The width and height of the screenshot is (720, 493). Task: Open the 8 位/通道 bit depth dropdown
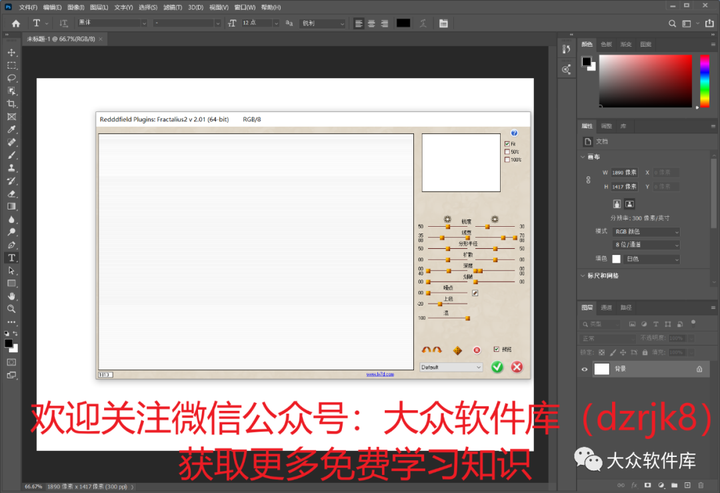click(x=646, y=245)
